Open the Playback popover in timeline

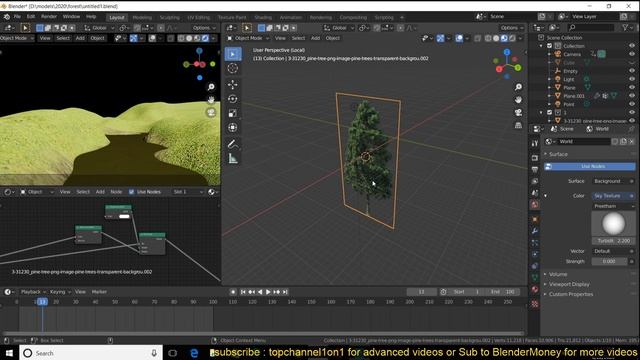(x=33, y=292)
